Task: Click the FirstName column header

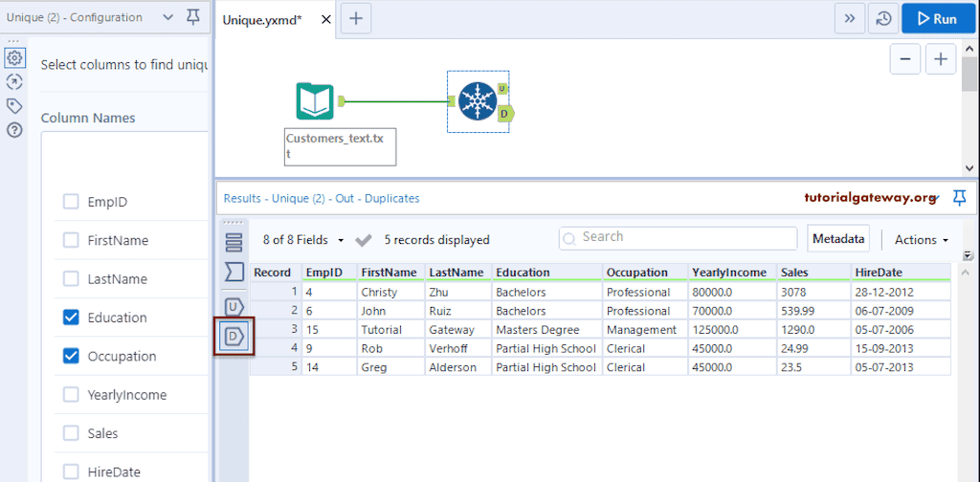Action: point(390,273)
